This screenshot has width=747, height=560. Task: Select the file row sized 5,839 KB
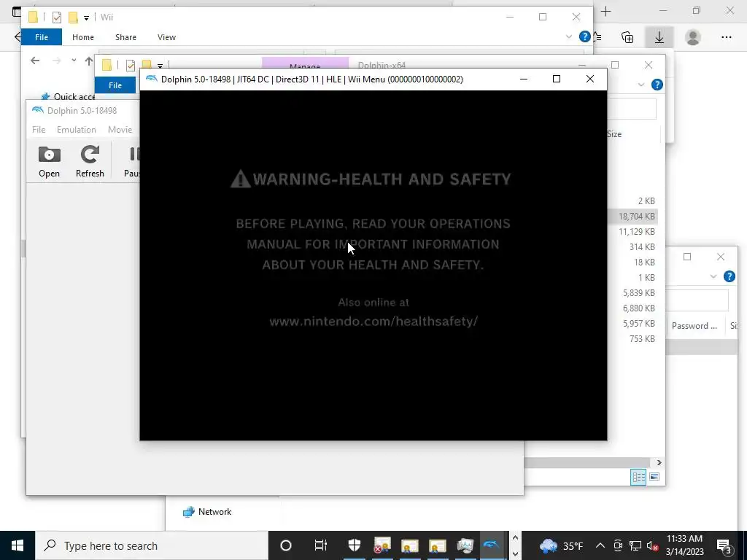tap(632, 293)
